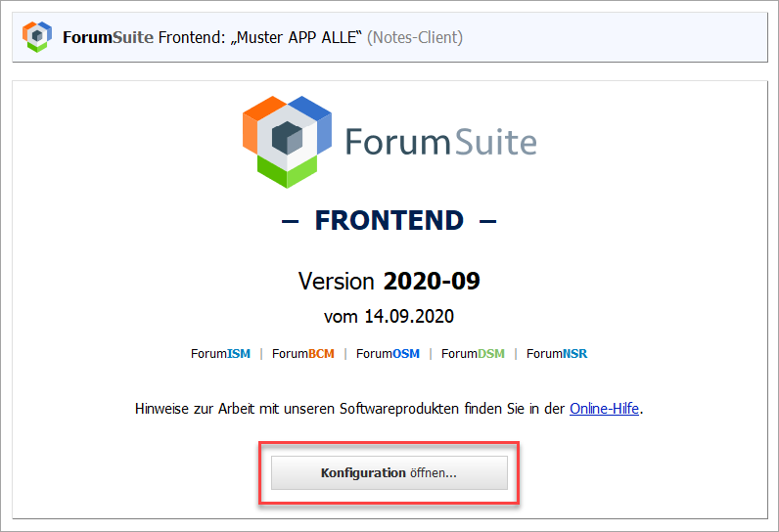779x532 pixels.
Task: Click the dark center cube of the logo
Action: [x=287, y=138]
